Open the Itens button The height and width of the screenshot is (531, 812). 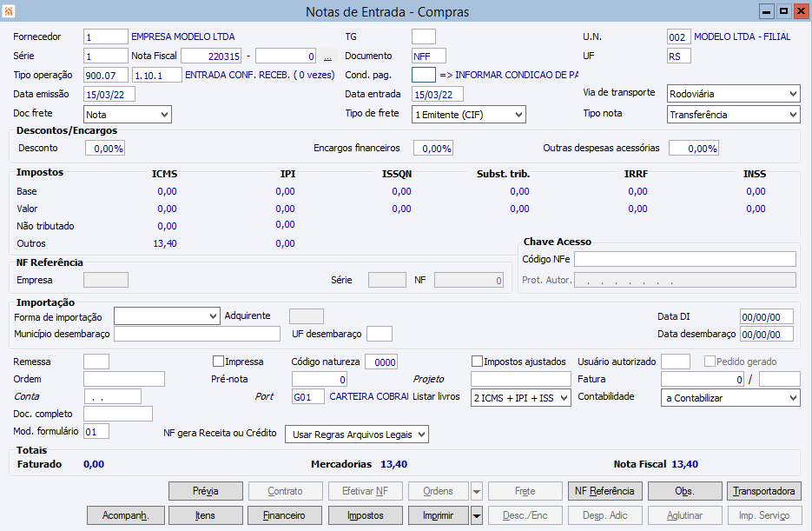206,515
